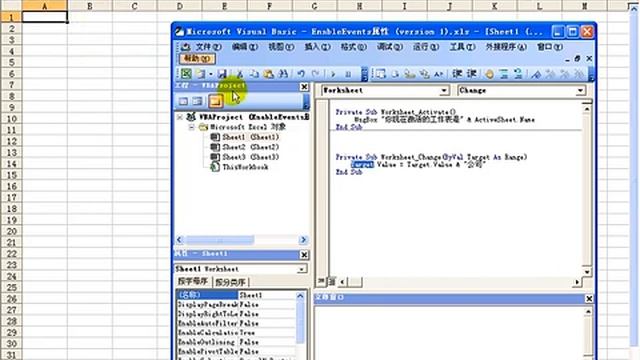This screenshot has width=640, height=360.
Task: Click the Redo arrow icon
Action: point(316,74)
